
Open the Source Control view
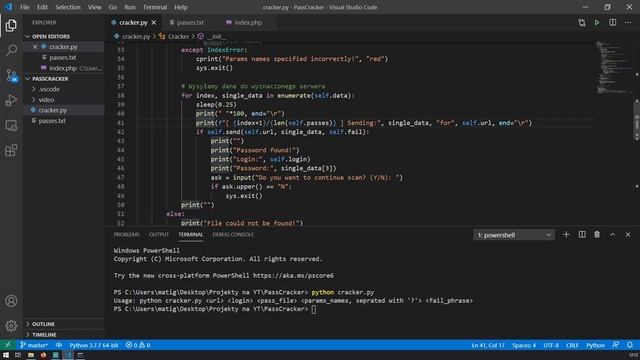[x=11, y=75]
